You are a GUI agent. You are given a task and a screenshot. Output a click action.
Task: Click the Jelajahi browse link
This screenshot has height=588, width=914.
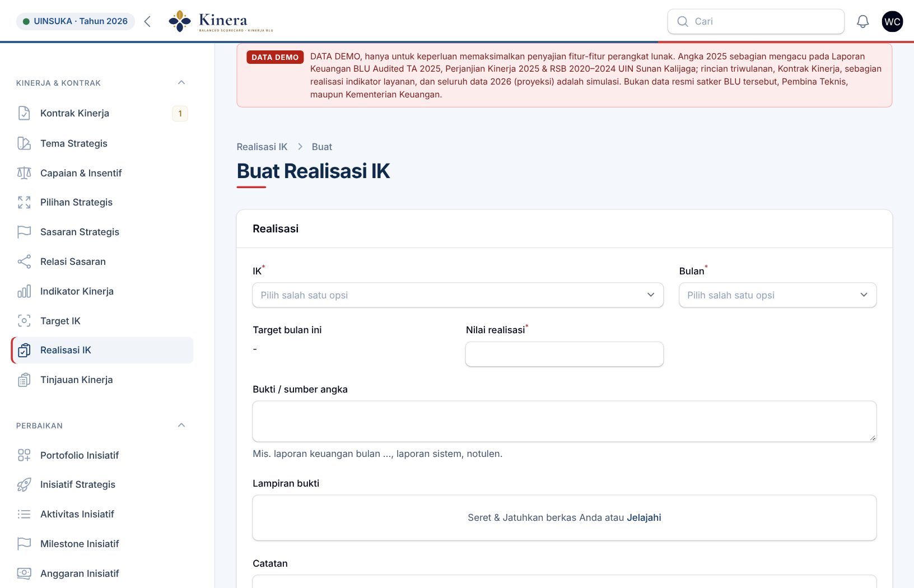point(644,517)
